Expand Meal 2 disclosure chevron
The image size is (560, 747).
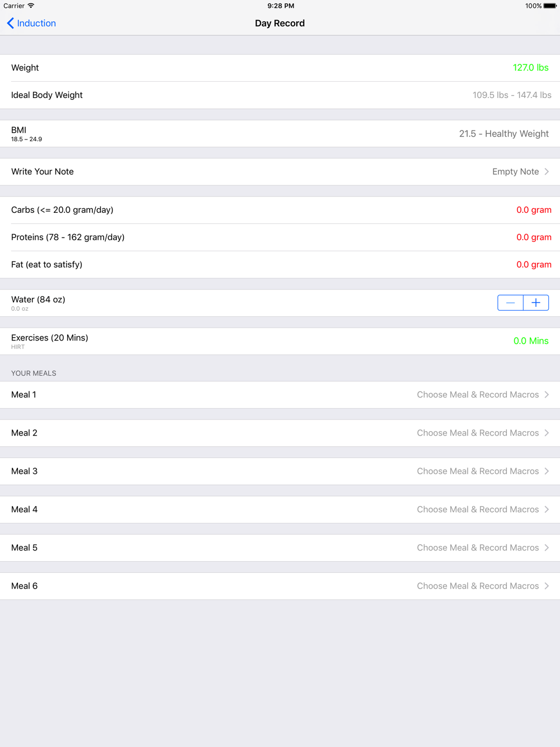pos(547,433)
